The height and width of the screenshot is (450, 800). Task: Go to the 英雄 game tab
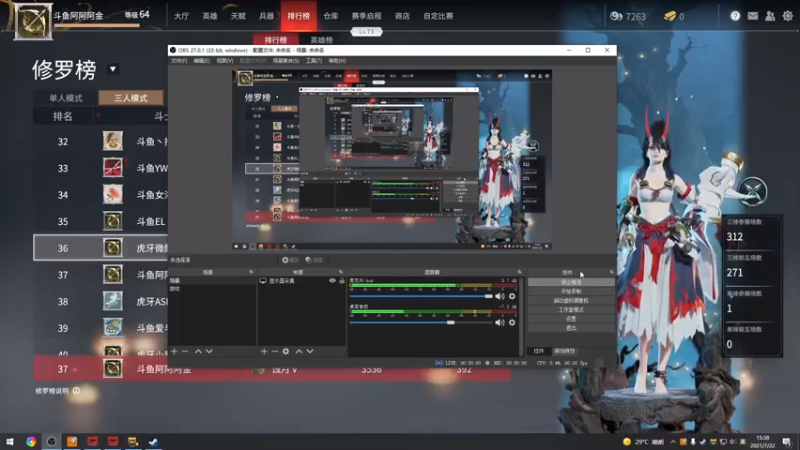210,16
